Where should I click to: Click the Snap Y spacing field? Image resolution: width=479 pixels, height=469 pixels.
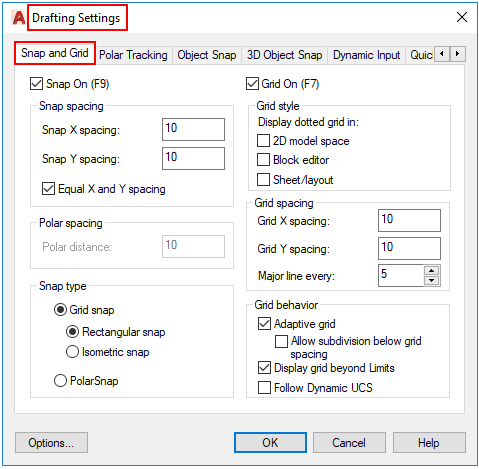pos(193,158)
